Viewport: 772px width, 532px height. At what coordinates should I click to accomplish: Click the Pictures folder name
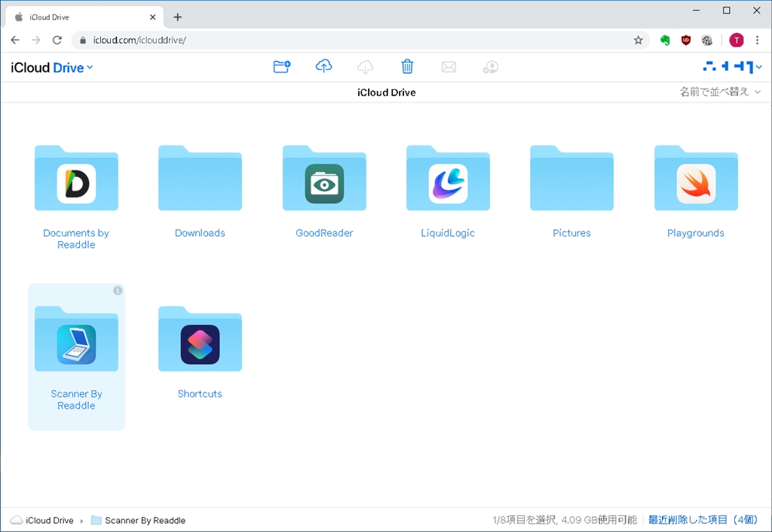pos(571,233)
